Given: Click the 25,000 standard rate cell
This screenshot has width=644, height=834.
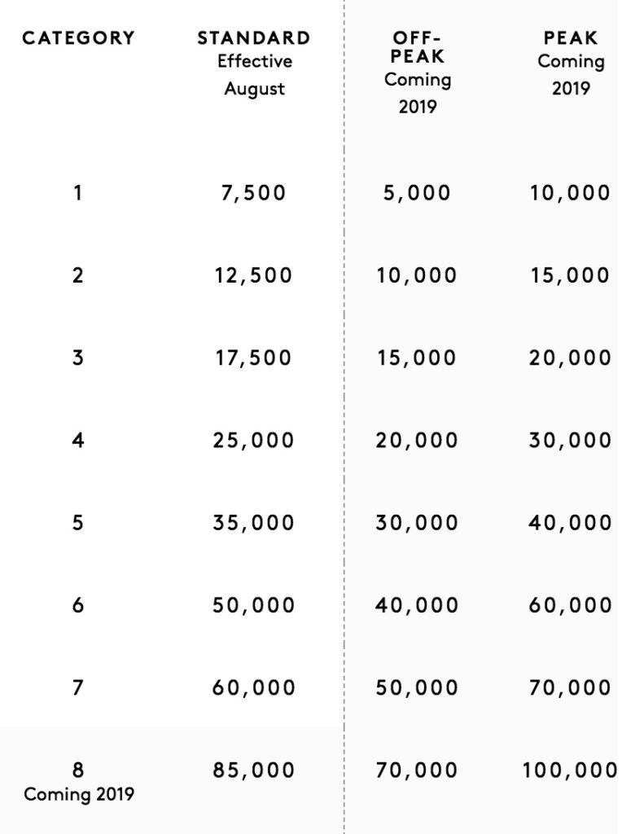Looking at the screenshot, I should click(x=254, y=441).
